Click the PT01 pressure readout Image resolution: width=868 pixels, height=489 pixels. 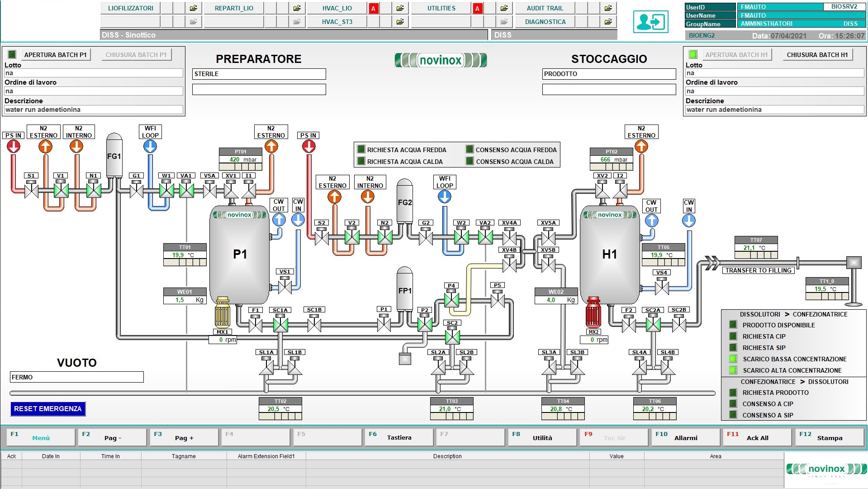pos(241,159)
